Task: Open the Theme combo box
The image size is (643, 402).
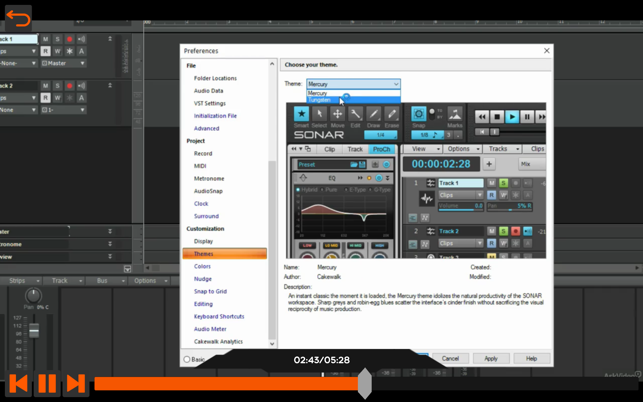Action: (x=353, y=84)
